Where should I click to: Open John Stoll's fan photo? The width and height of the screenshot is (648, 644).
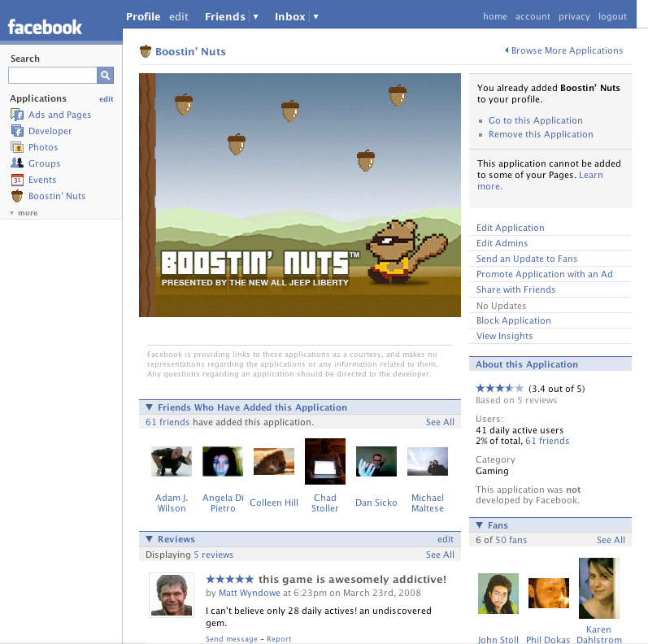pyautogui.click(x=498, y=593)
